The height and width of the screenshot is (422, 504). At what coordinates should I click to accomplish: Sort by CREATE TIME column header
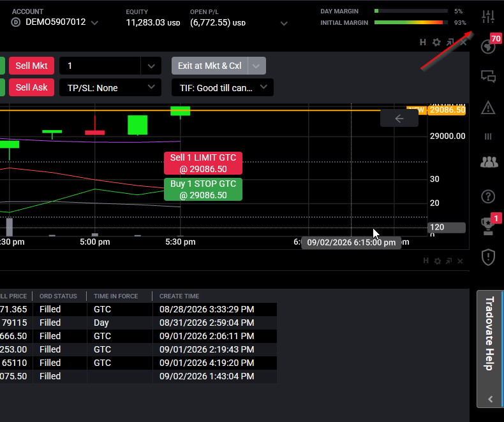pyautogui.click(x=179, y=296)
